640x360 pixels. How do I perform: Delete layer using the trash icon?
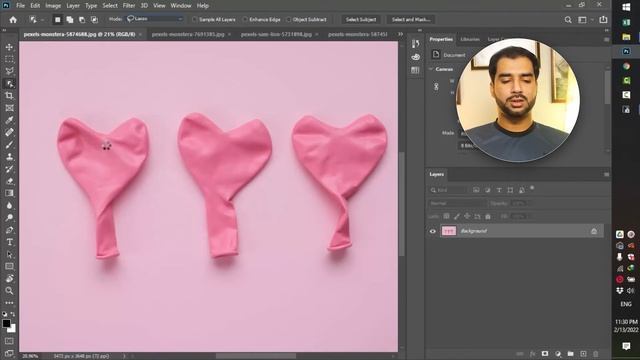[x=596, y=354]
